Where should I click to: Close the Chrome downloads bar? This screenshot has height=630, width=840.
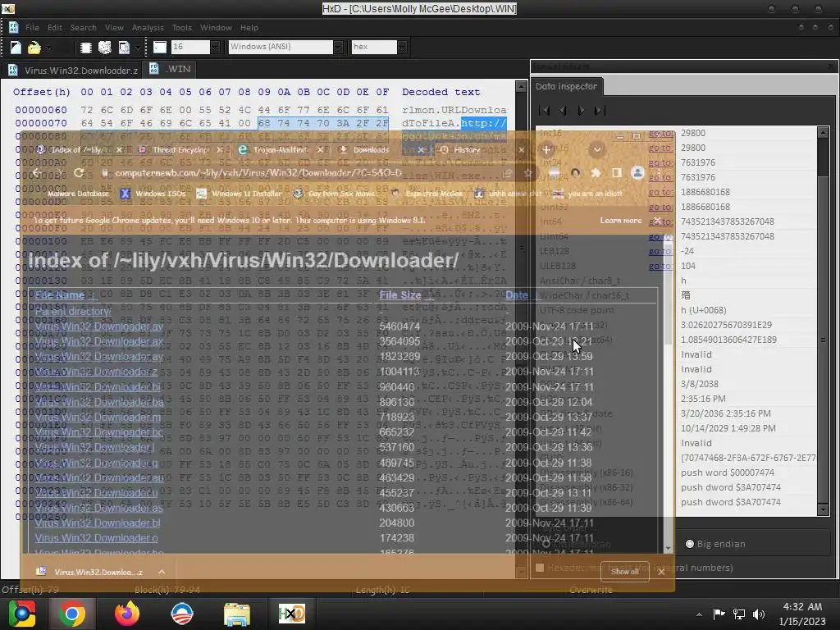click(661, 572)
